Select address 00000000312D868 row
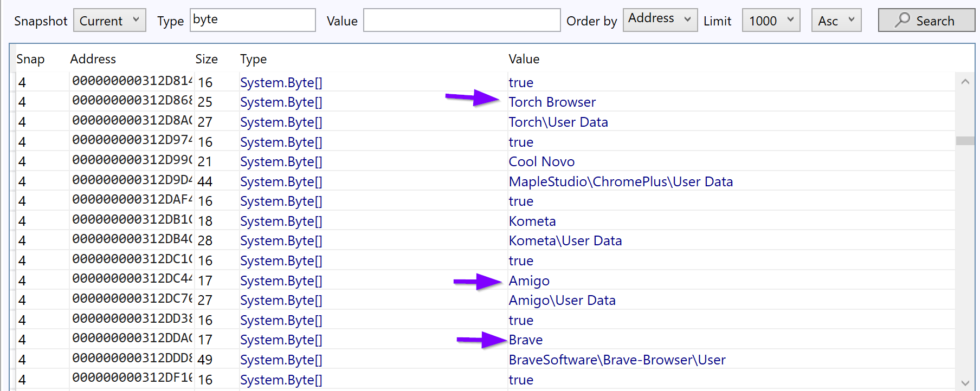This screenshot has width=980, height=391. (132, 101)
